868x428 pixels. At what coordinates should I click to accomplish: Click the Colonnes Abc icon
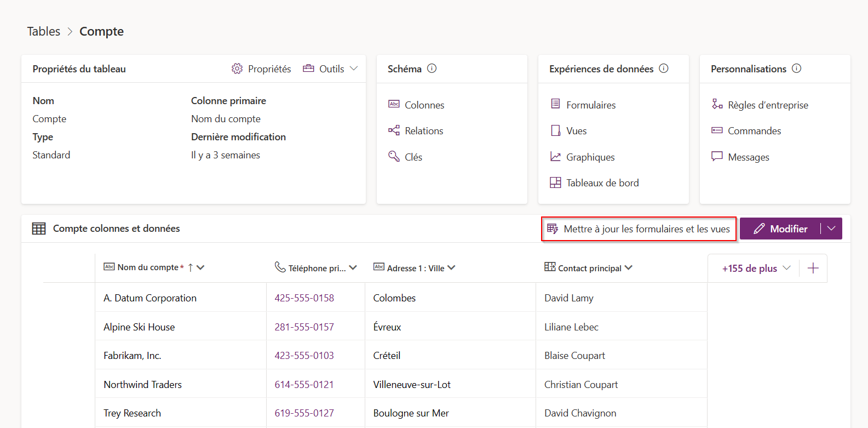pos(394,104)
